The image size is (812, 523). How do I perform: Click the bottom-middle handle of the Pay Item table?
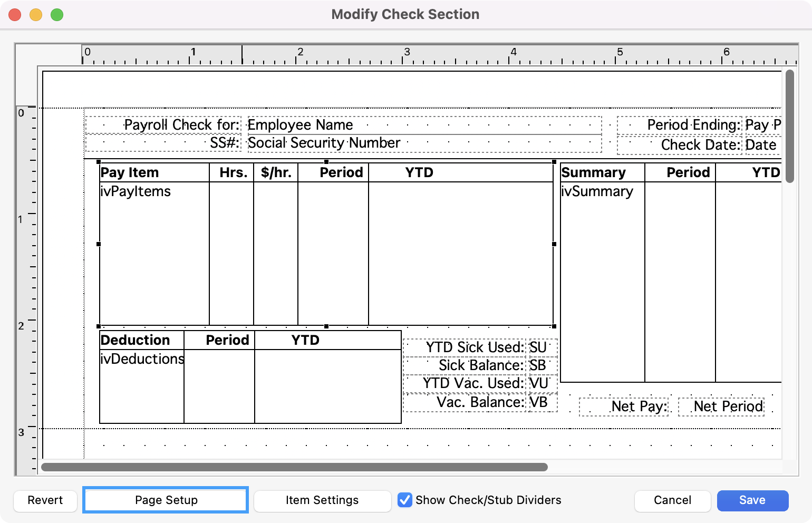click(x=326, y=326)
